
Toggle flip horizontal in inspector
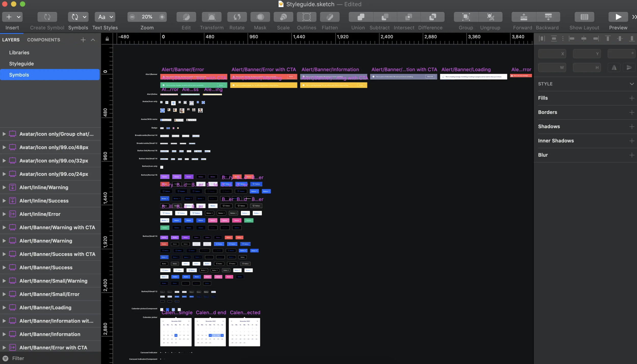614,67
